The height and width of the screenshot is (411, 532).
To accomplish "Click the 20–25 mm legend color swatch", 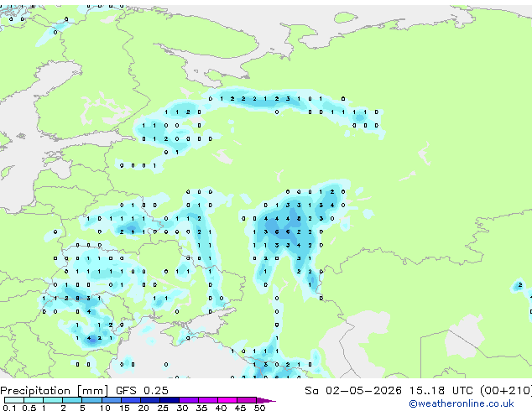I will (149, 400).
